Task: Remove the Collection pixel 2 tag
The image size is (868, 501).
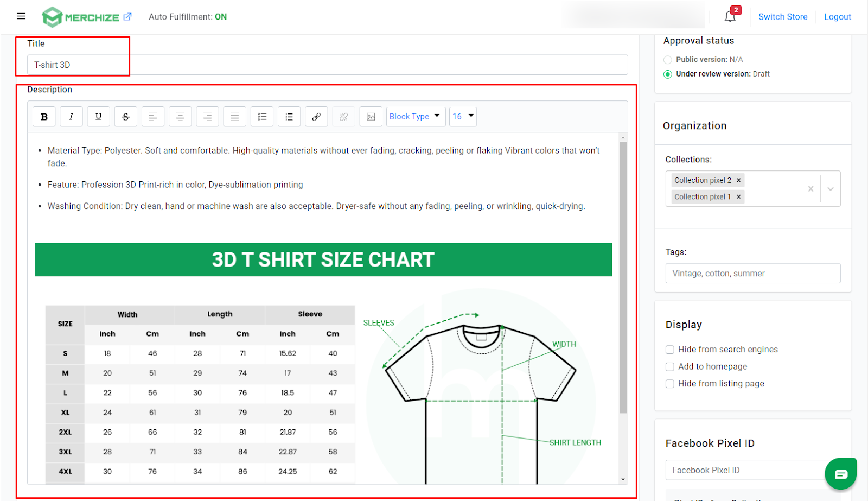Action: pyautogui.click(x=738, y=180)
